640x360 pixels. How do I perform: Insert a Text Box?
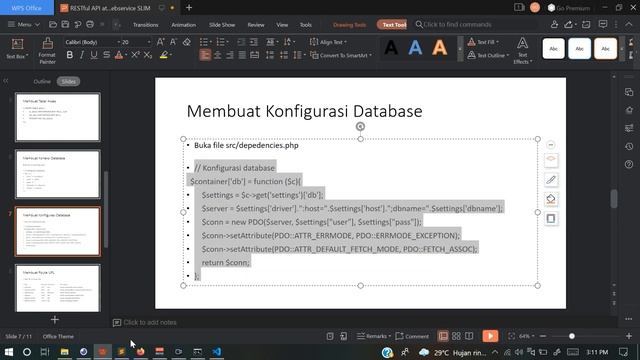(x=17, y=49)
